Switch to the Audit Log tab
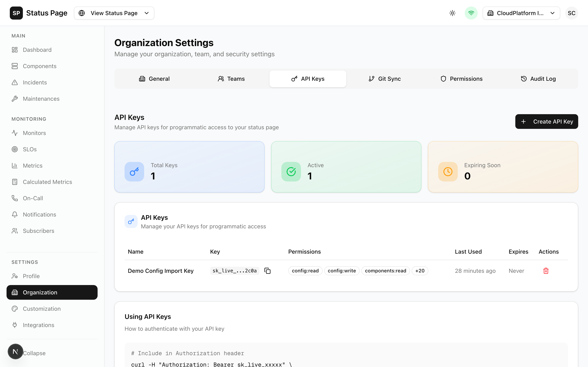 [538, 79]
